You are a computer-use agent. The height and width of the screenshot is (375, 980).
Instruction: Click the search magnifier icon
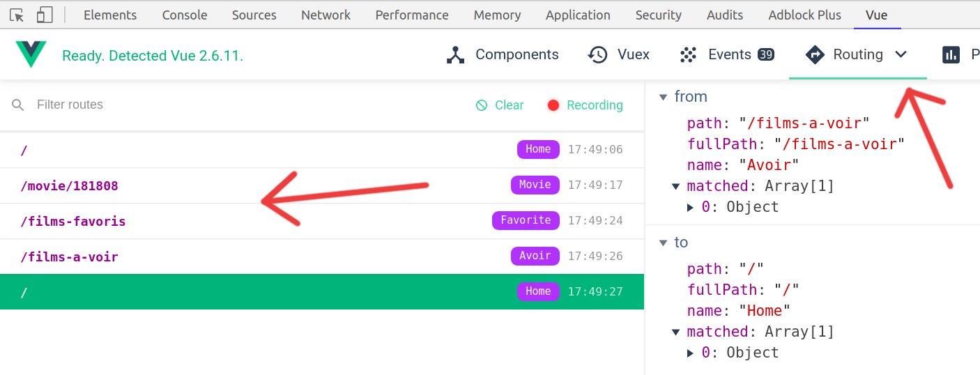point(18,105)
